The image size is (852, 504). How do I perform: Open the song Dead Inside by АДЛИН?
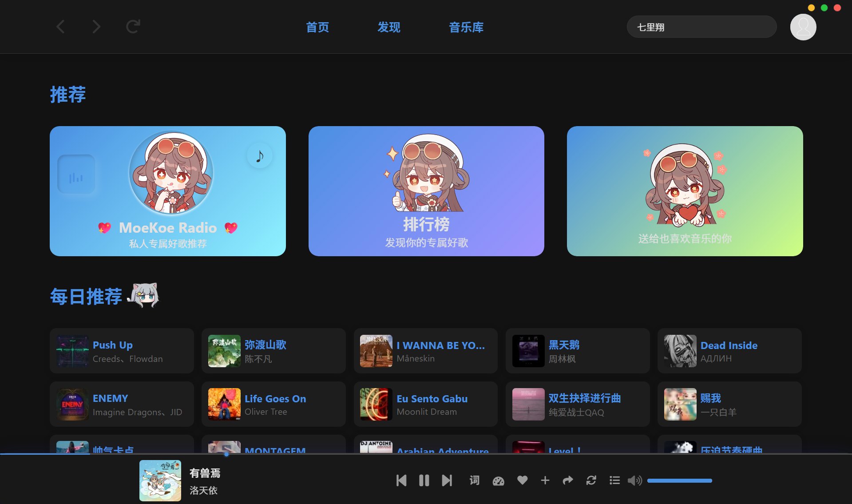pyautogui.click(x=729, y=351)
